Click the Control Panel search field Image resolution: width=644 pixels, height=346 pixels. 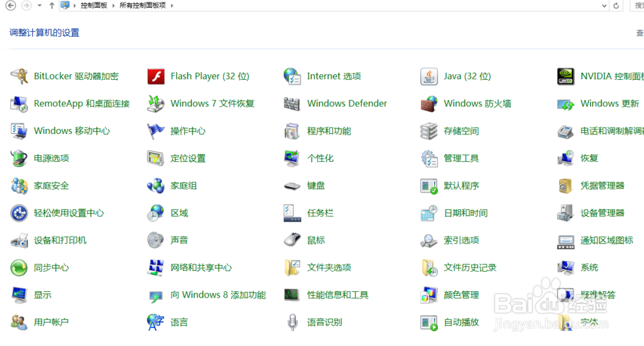coord(637,5)
